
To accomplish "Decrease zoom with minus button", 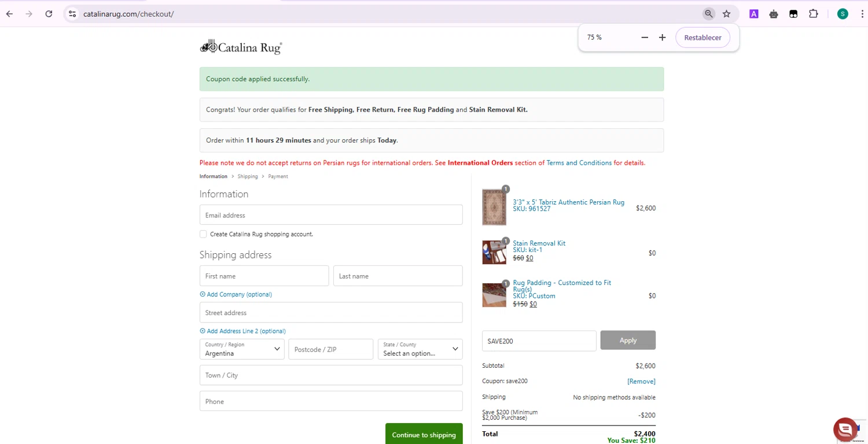I will tap(645, 38).
